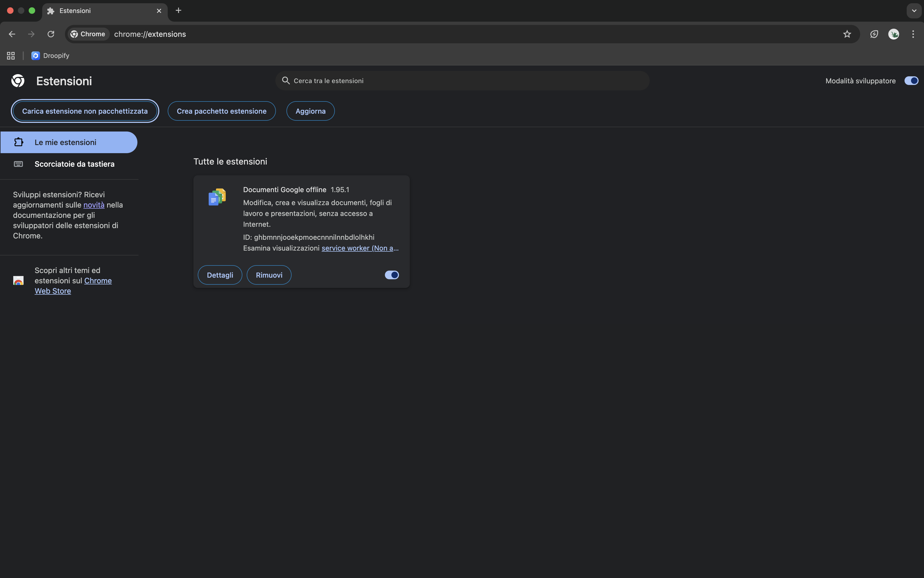The image size is (924, 578).
Task: Click the Documenti Google offline title
Action: (285, 190)
